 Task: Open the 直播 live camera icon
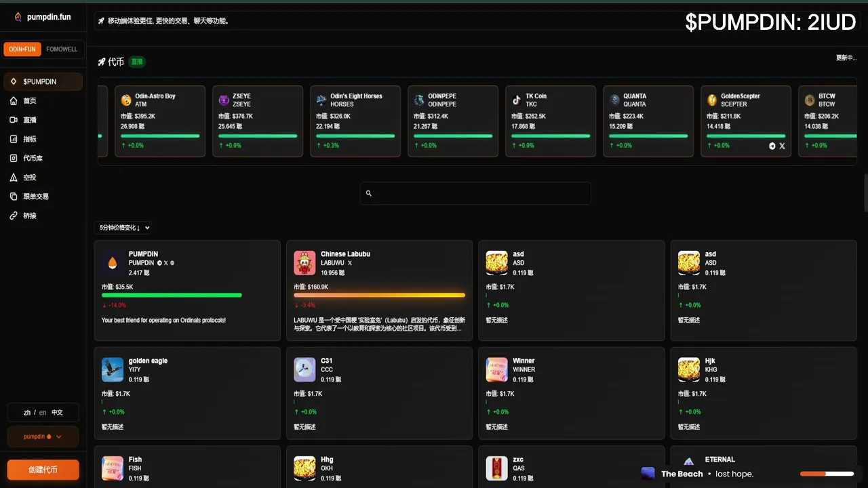click(x=14, y=120)
